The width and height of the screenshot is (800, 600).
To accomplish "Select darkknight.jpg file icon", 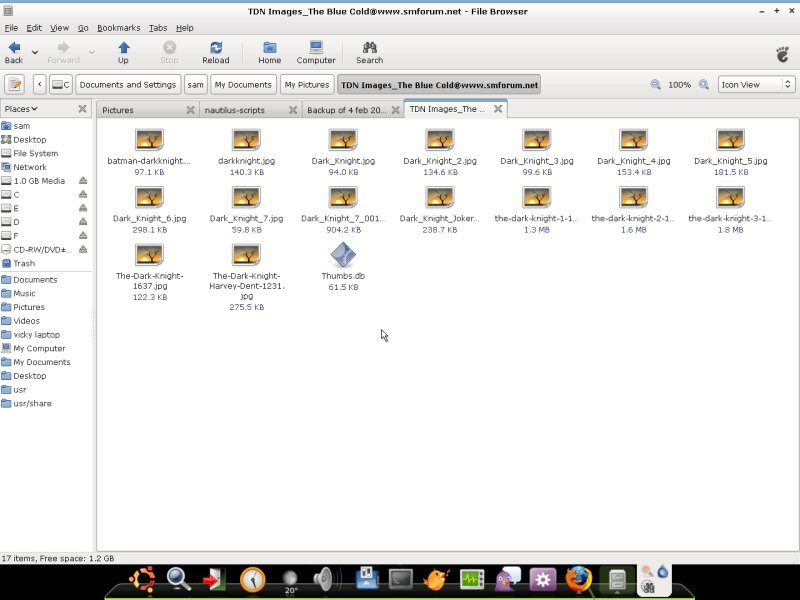I will click(x=246, y=140).
